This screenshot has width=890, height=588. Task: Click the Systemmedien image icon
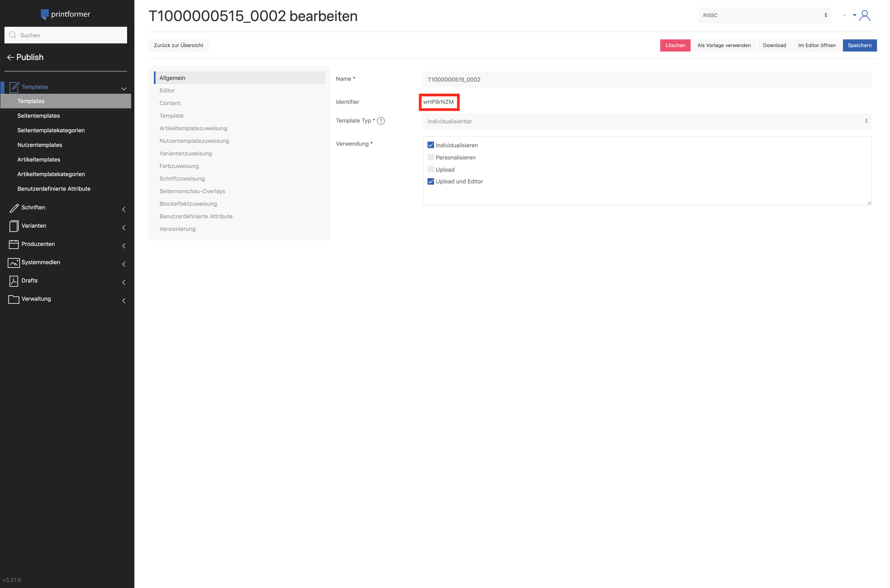14,263
